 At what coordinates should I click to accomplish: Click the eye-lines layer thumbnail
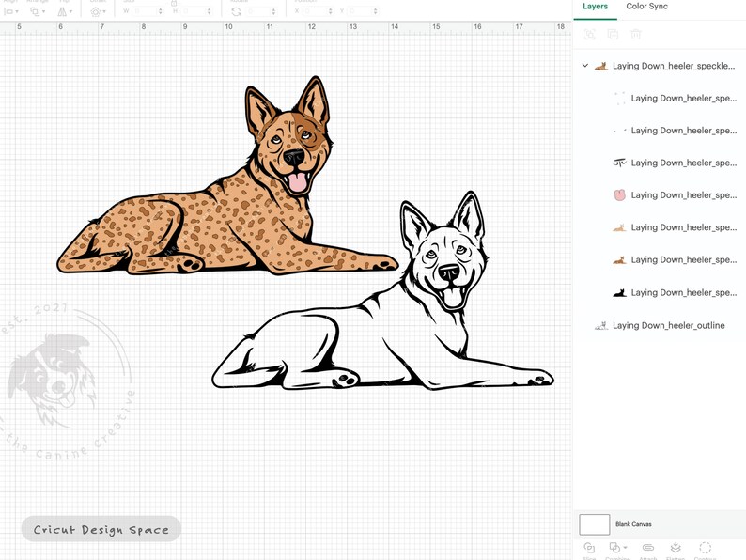619,163
